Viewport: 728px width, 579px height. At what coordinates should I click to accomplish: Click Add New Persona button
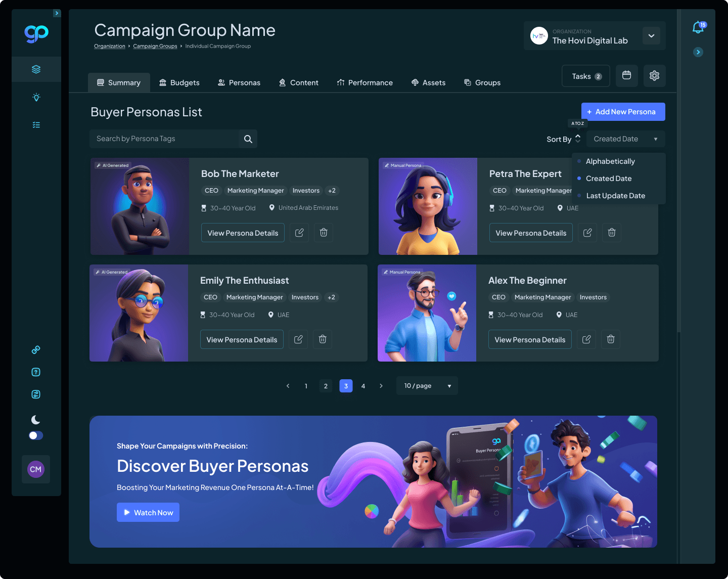click(623, 112)
